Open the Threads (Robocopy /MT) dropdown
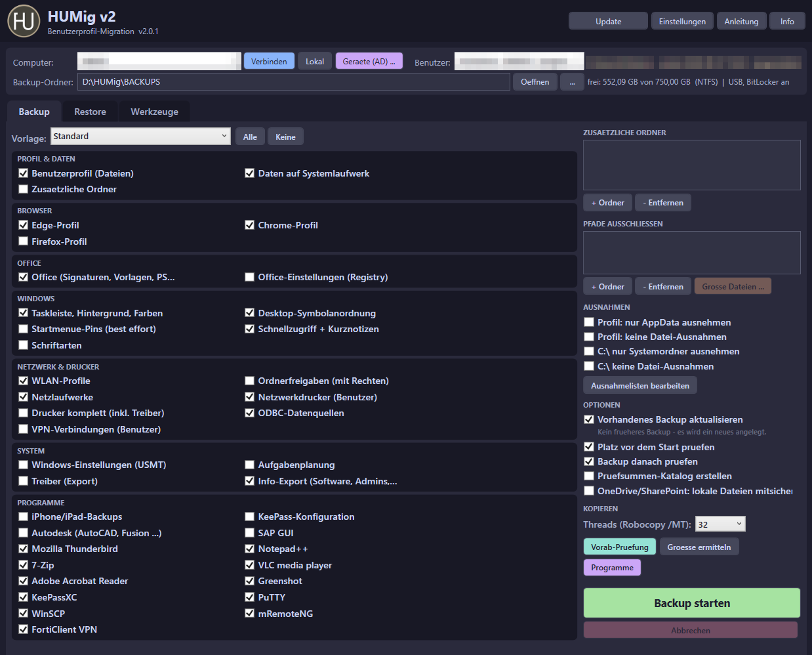This screenshot has width=812, height=655. pyautogui.click(x=720, y=524)
